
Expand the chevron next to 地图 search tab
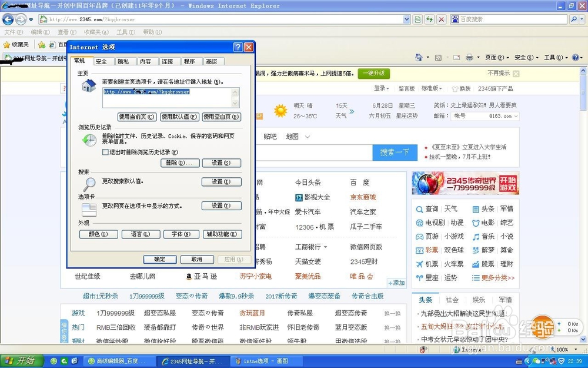pyautogui.click(x=308, y=137)
